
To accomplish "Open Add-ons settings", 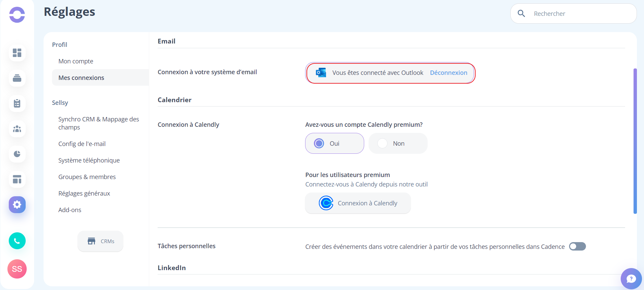I will (x=70, y=210).
